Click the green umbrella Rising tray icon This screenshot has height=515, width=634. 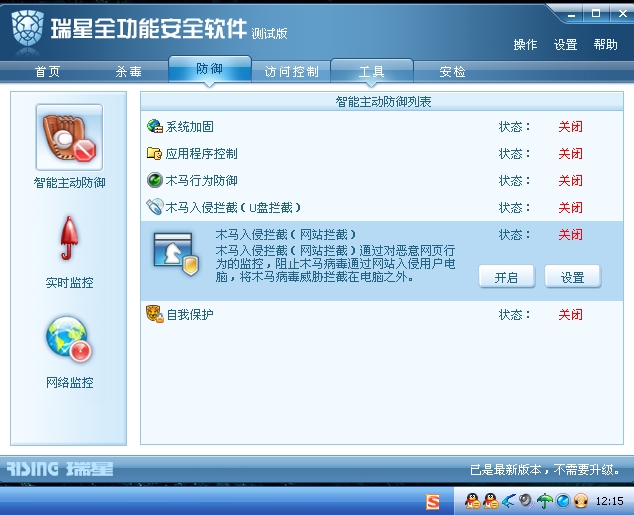click(545, 501)
